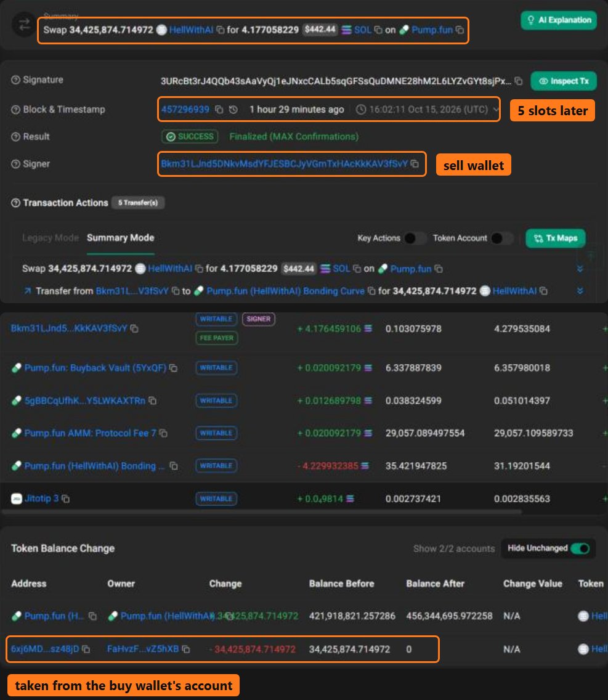608x700 pixels.
Task: Click the Inspect Tx button
Action: pos(564,81)
